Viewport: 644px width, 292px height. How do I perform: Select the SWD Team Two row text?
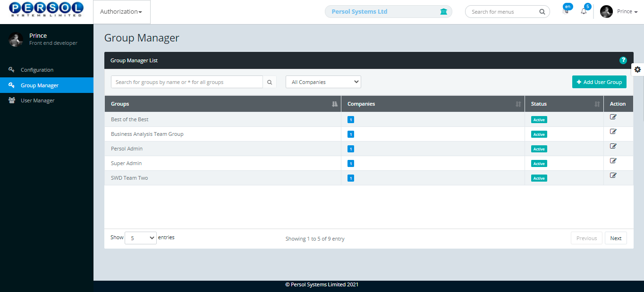[129, 178]
